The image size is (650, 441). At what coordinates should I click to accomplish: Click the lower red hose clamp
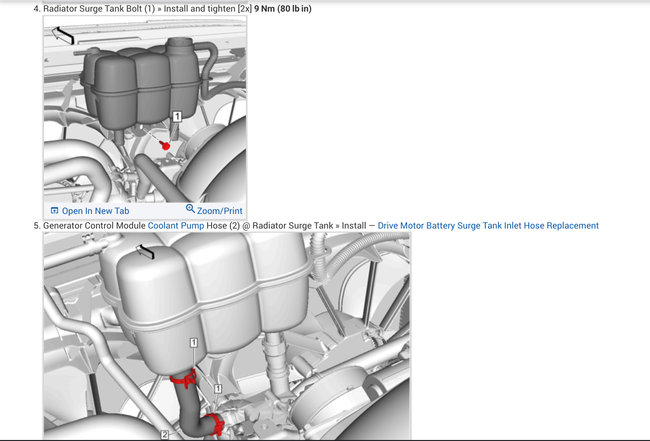tap(211, 425)
